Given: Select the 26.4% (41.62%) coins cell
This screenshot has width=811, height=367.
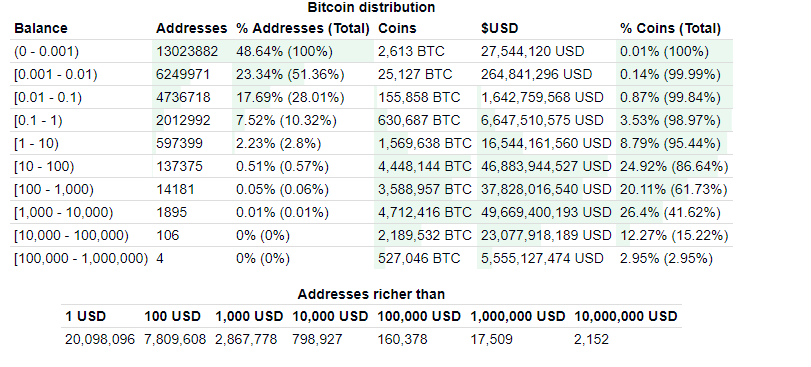Looking at the screenshot, I should click(x=670, y=212).
